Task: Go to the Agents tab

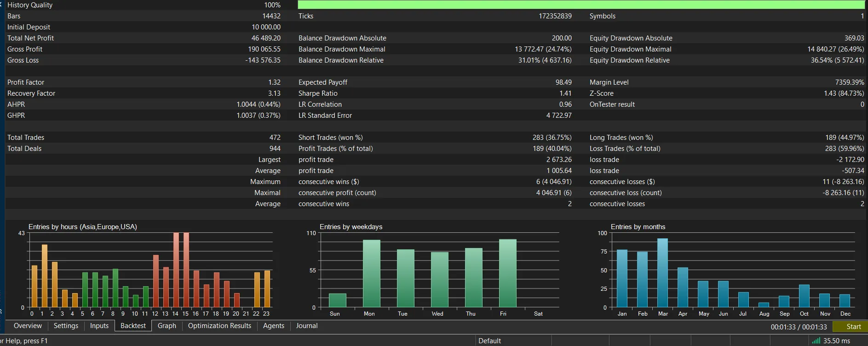Action: 274,326
